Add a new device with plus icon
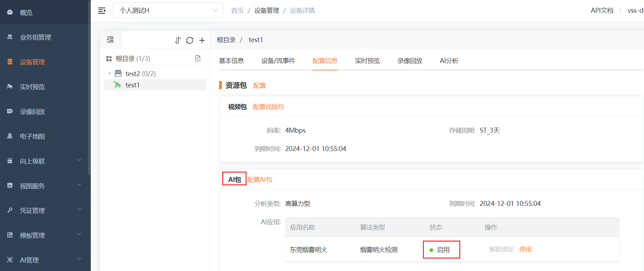Image resolution: width=644 pixels, height=271 pixels. click(x=202, y=40)
